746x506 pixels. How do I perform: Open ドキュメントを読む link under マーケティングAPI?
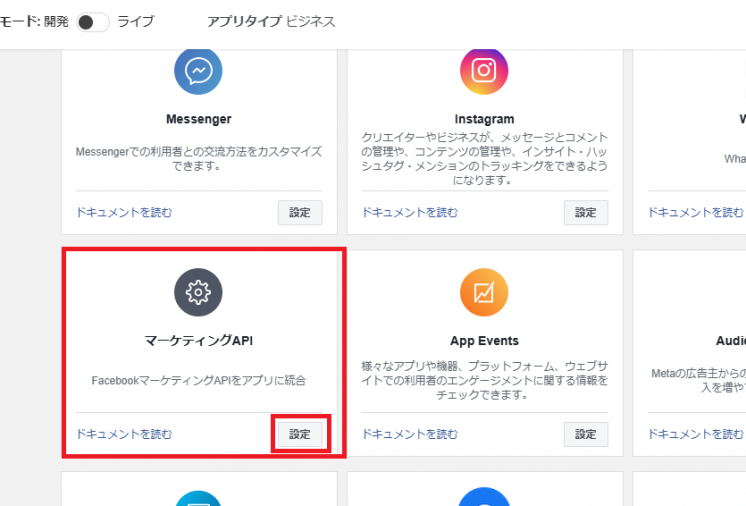124,434
